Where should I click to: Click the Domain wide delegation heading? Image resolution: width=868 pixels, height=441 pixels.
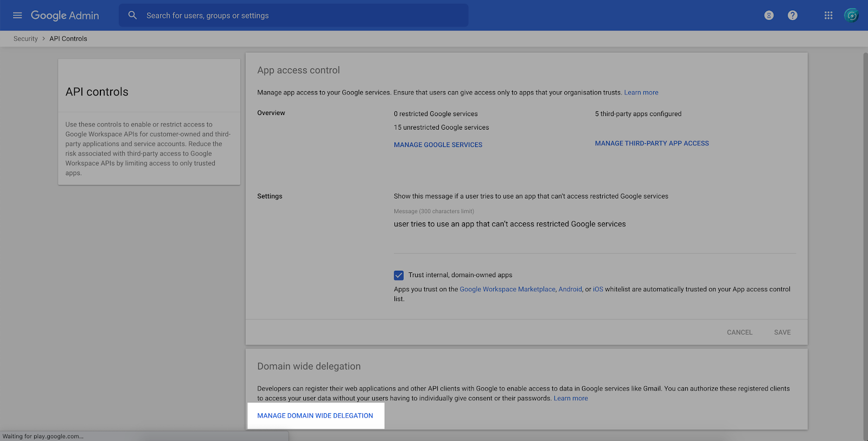(309, 366)
